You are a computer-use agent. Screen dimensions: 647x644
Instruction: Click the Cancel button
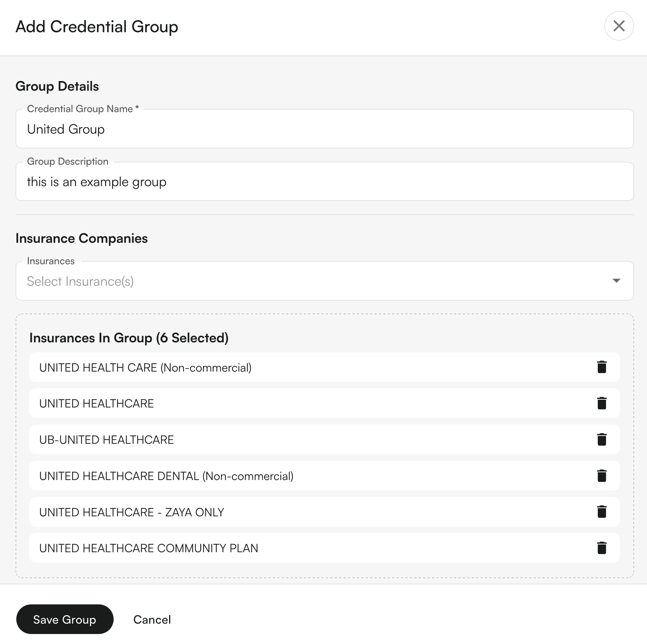coord(152,620)
